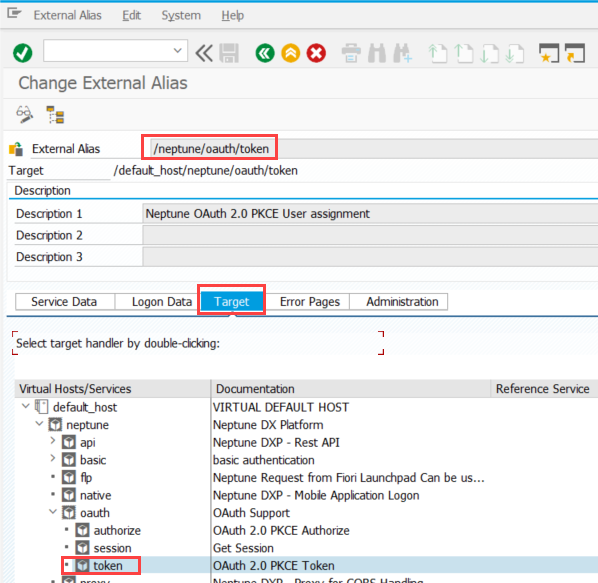The image size is (598, 583).
Task: Collapse the neptune tree node
Action: [39, 424]
